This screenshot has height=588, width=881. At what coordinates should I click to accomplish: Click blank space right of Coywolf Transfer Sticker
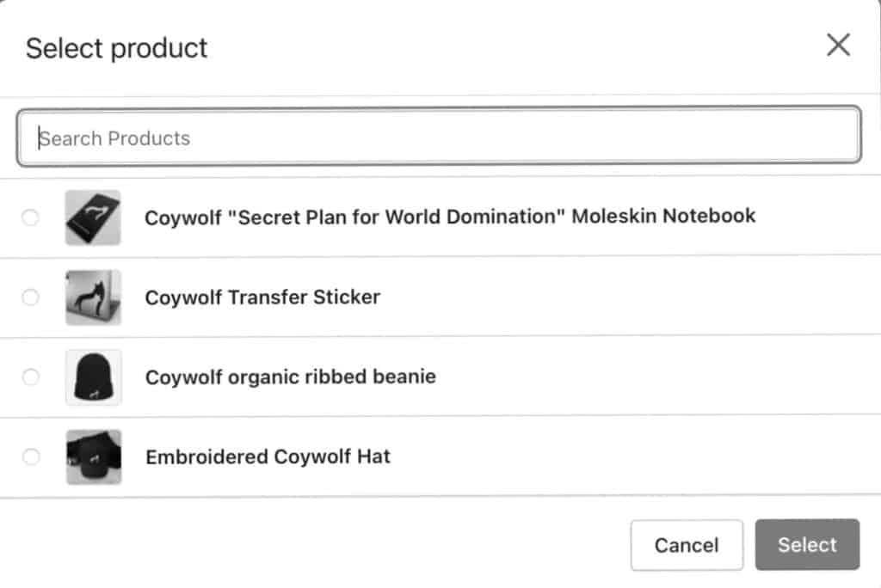point(629,297)
